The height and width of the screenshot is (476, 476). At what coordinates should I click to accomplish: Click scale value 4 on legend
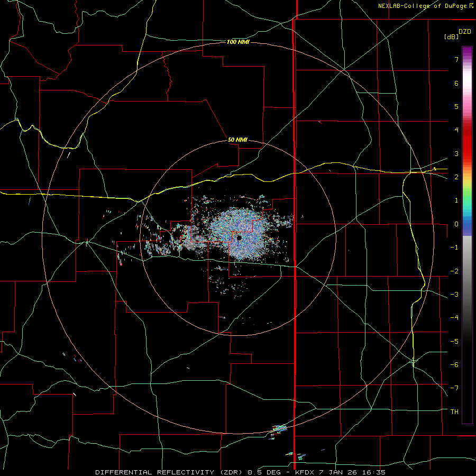click(x=456, y=130)
